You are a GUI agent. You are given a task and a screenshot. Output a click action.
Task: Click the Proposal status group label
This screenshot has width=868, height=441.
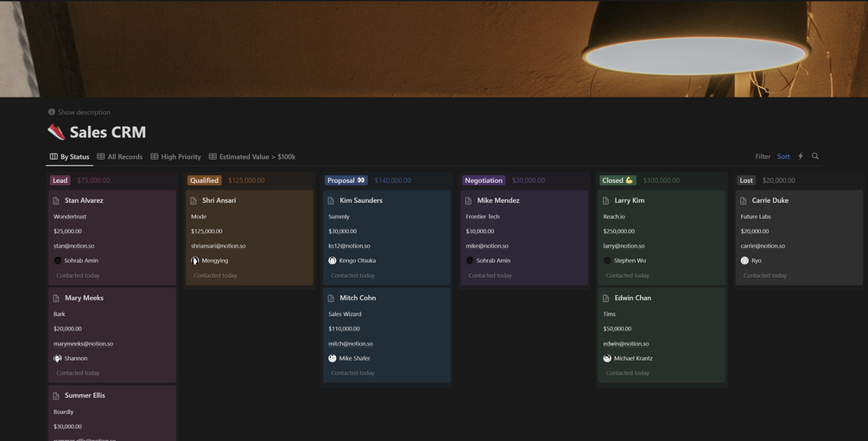point(346,180)
